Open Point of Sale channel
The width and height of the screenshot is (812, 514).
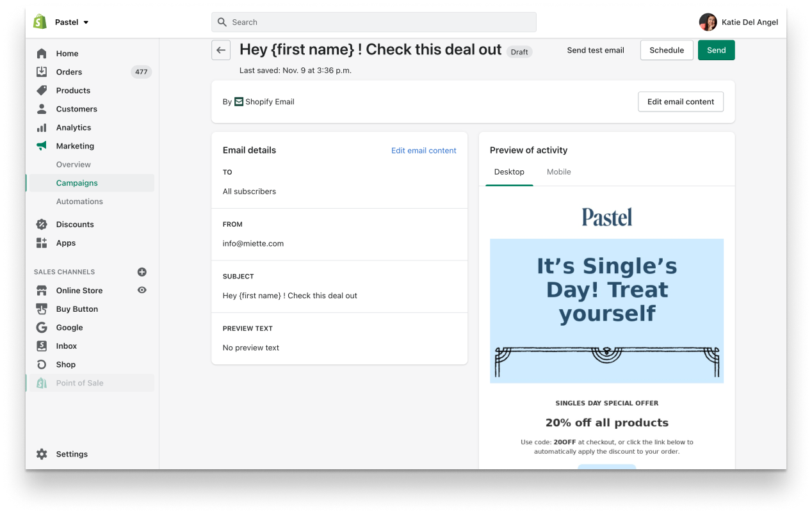click(x=80, y=383)
